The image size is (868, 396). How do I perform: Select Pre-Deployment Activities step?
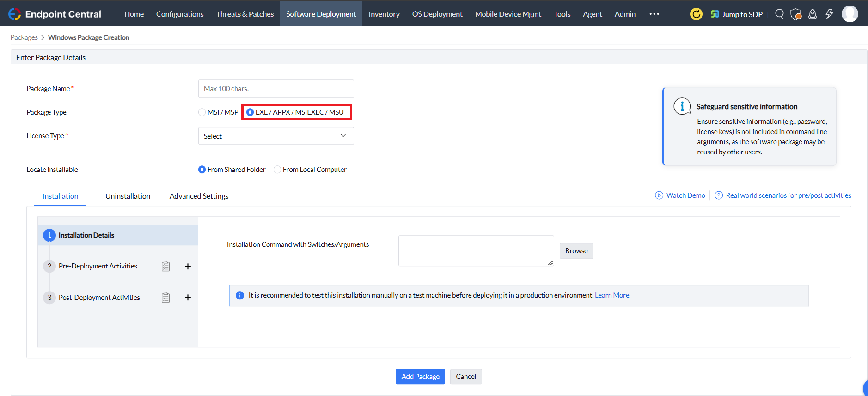98,266
